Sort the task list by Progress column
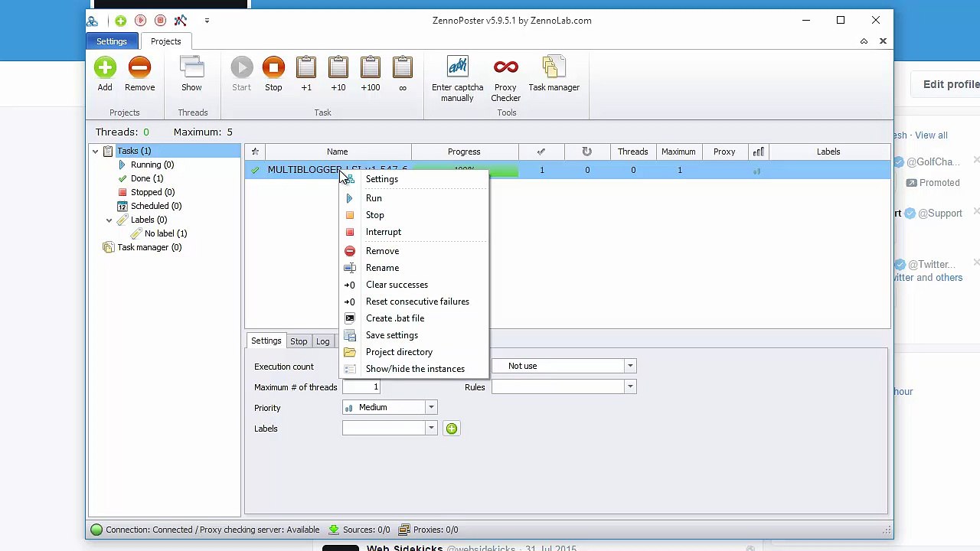 464,152
